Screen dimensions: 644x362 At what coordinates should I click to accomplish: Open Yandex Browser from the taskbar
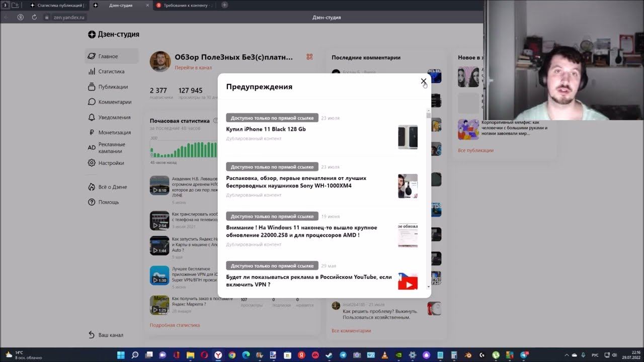(218, 355)
